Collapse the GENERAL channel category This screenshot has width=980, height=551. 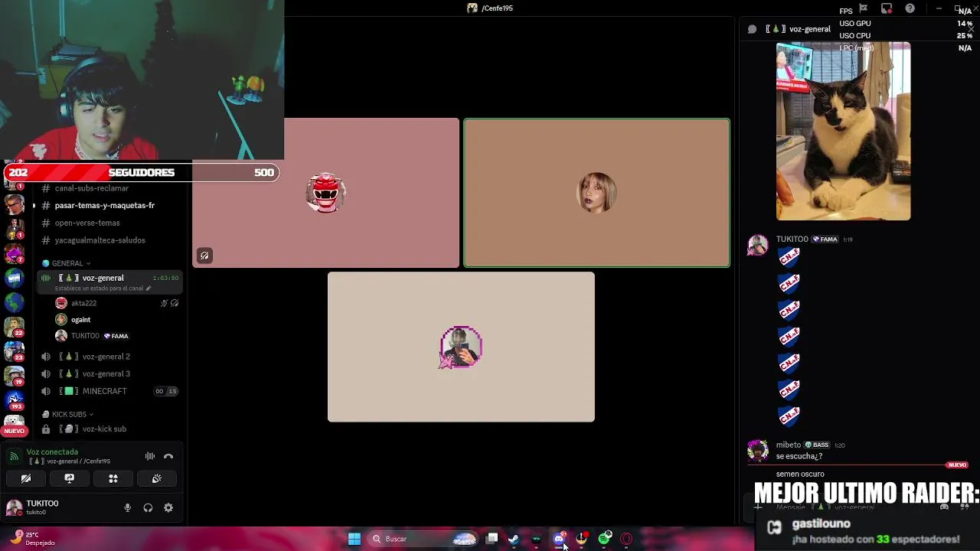point(67,263)
